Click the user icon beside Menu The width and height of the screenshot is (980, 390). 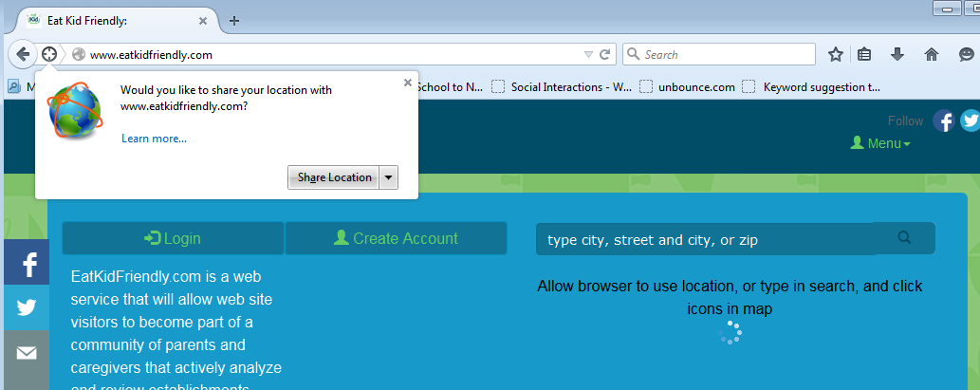pos(857,143)
